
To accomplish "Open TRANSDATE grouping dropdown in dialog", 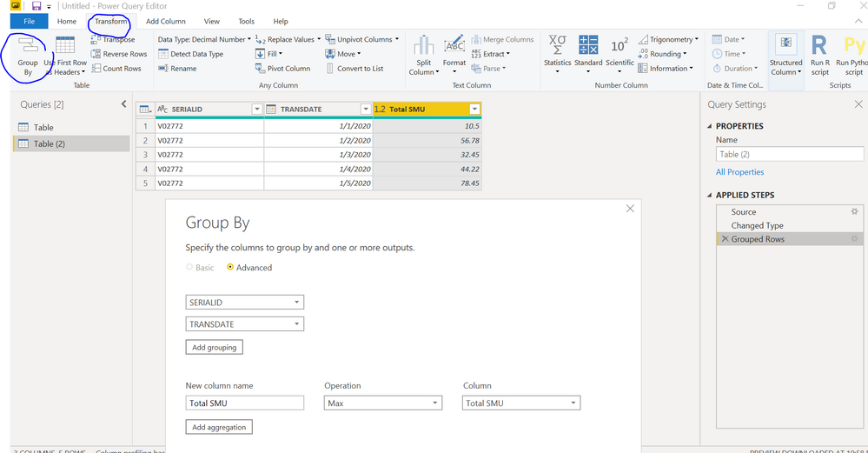I will click(x=245, y=324).
